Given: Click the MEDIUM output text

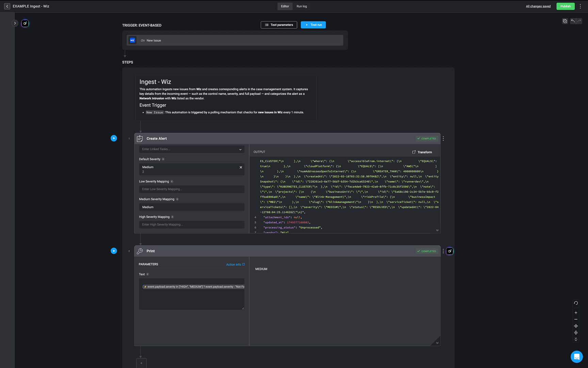Looking at the screenshot, I should [x=261, y=269].
